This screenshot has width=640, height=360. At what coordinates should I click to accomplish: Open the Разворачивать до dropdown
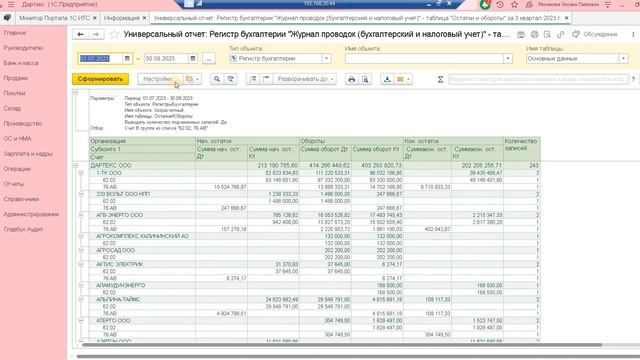(x=305, y=79)
